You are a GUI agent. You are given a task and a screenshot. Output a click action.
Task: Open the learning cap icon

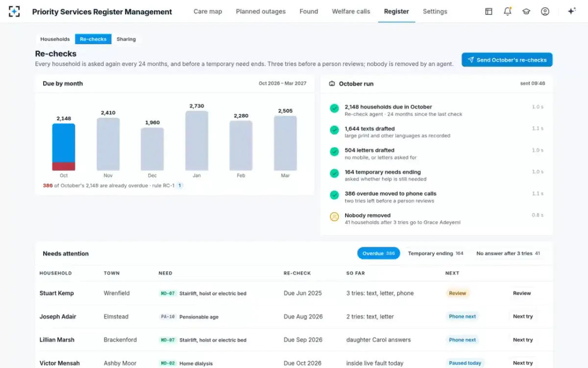pos(526,11)
